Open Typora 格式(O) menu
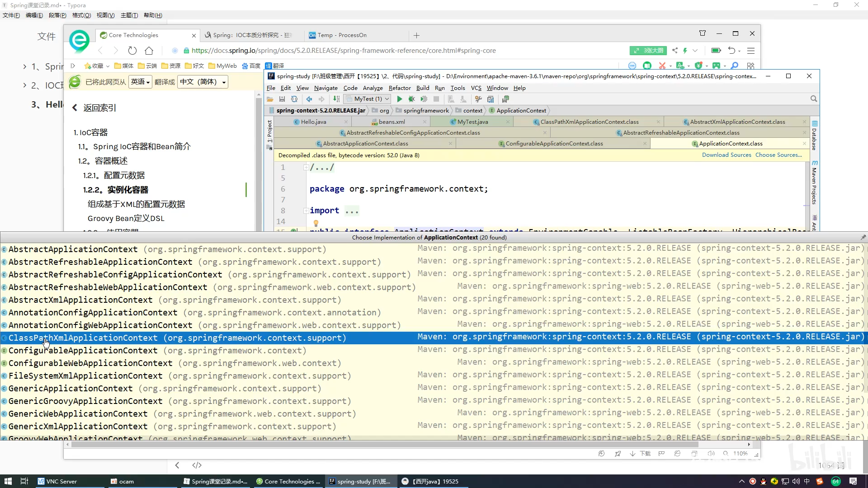The image size is (868, 488). coord(81,15)
